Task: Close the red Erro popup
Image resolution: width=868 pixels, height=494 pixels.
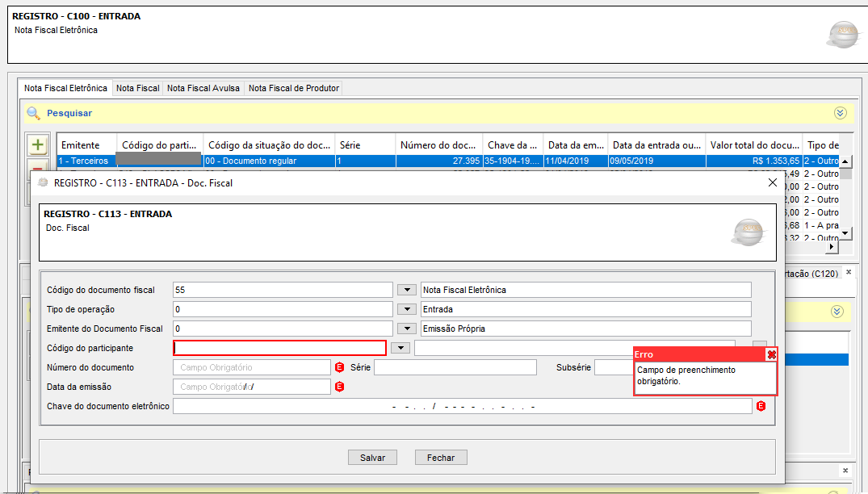Action: 771,354
